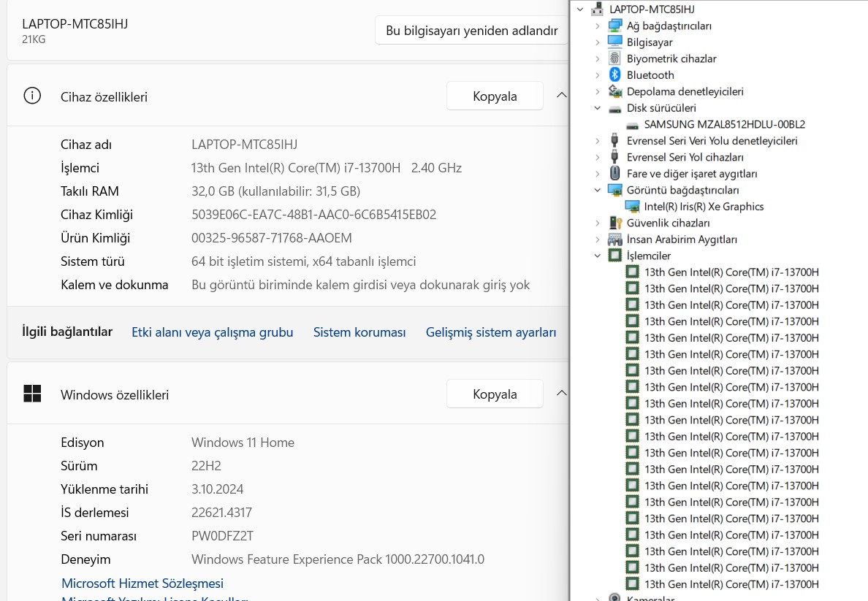Viewport: 868px width, 601px height.
Task: Click Kopyala in Windows özellikleri section
Action: [495, 394]
